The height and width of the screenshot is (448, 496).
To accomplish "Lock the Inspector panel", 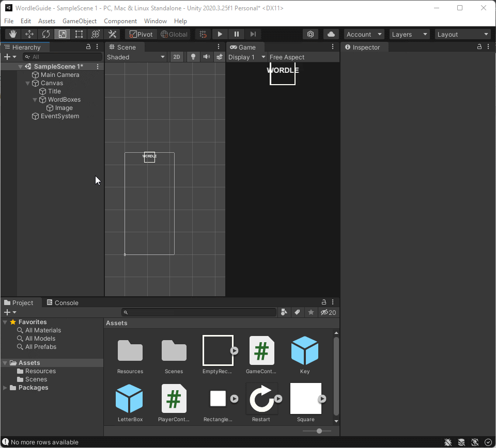I will (x=479, y=47).
